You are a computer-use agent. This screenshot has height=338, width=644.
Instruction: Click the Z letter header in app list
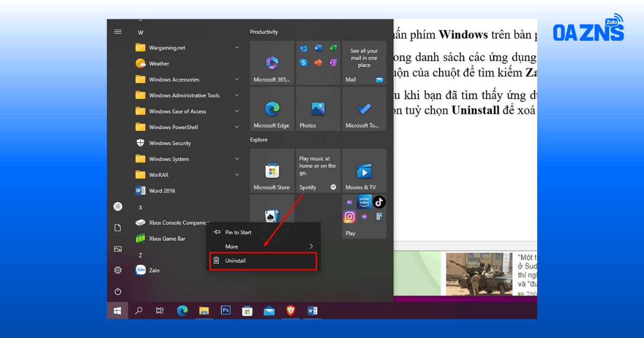point(141,255)
